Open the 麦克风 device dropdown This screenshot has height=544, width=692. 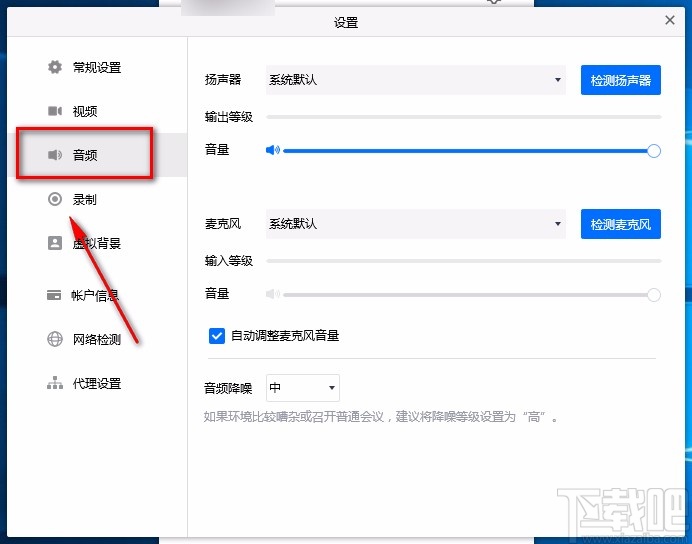(x=416, y=224)
